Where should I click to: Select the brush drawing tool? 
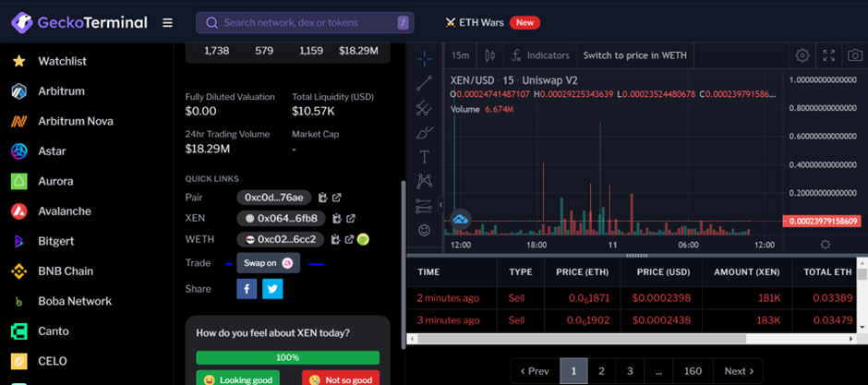[425, 133]
